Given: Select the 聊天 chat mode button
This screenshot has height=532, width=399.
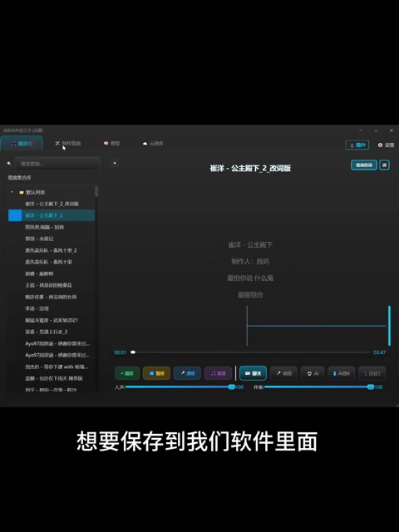Looking at the screenshot, I should [253, 373].
